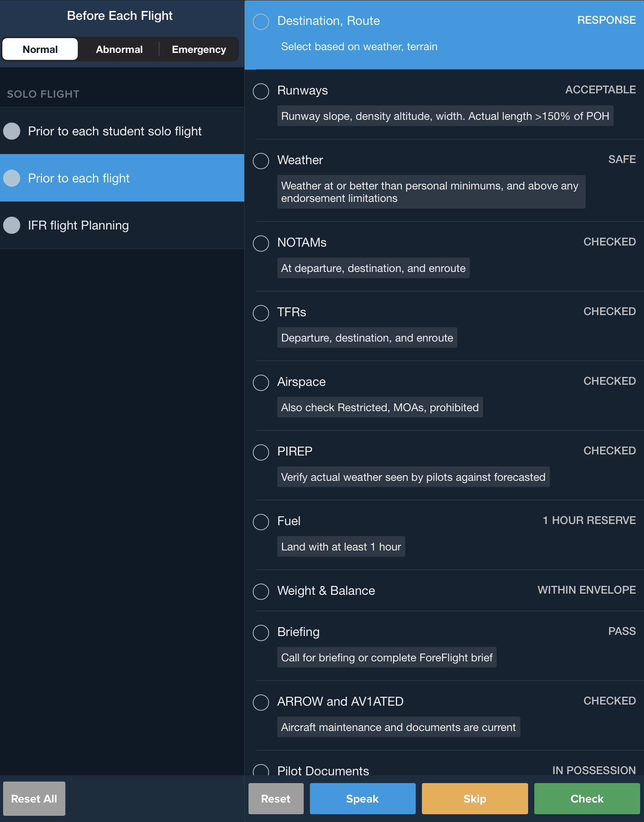Select the IFR flight Planning checklist
This screenshot has width=644, height=822.
point(78,225)
